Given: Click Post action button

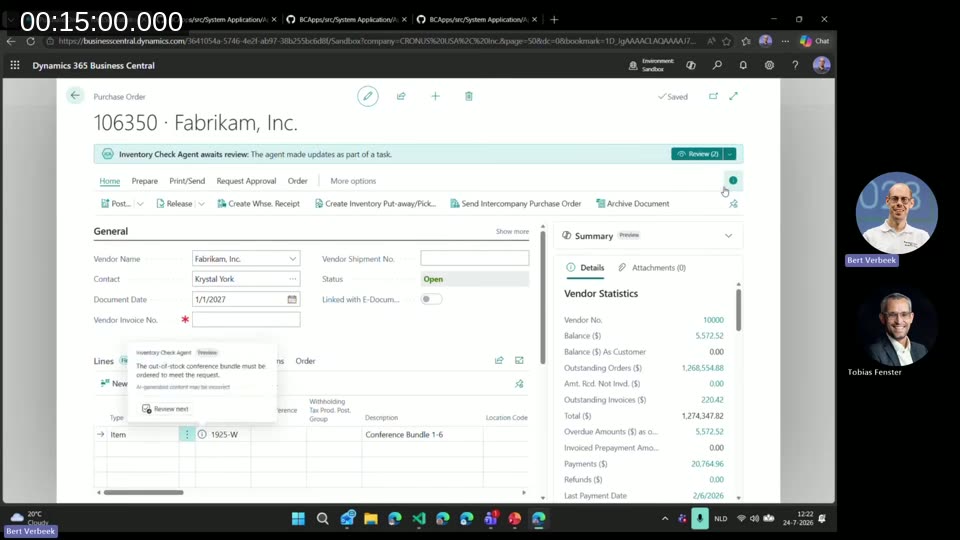Looking at the screenshot, I should 115,204.
